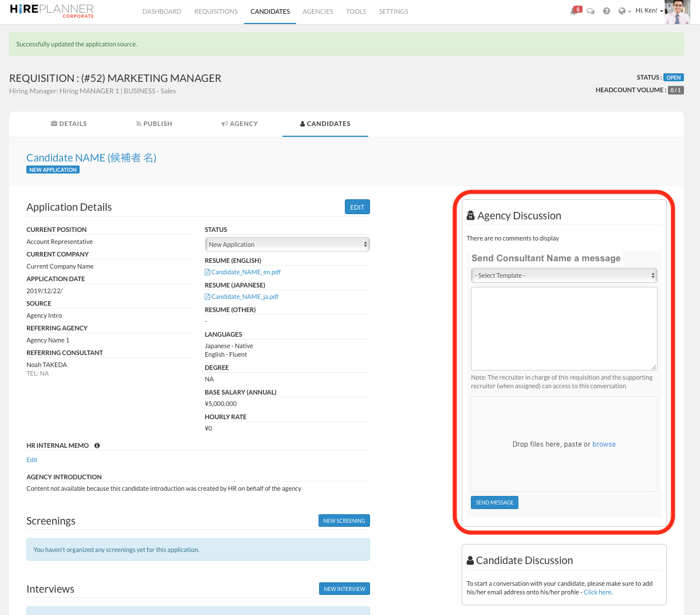
Task: Open the globe language selector
Action: coord(623,11)
